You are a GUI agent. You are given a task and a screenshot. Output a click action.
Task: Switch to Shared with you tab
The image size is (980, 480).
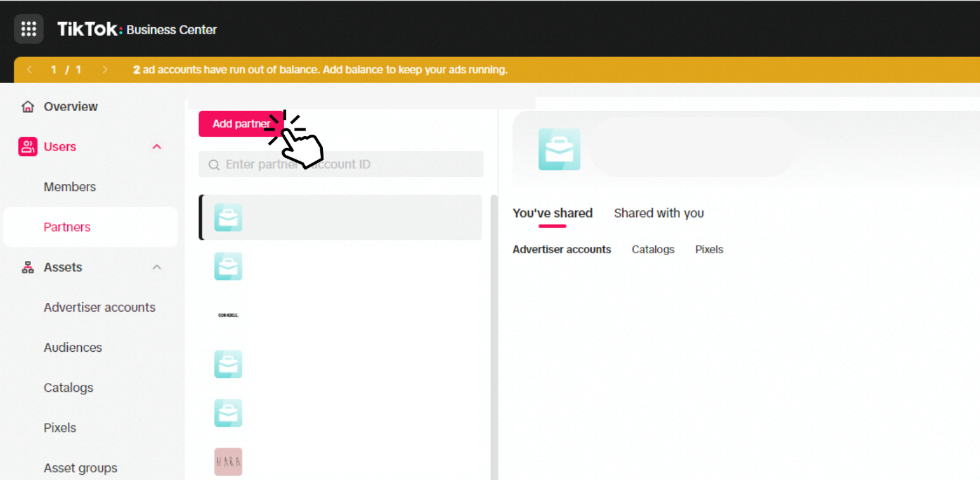point(658,213)
